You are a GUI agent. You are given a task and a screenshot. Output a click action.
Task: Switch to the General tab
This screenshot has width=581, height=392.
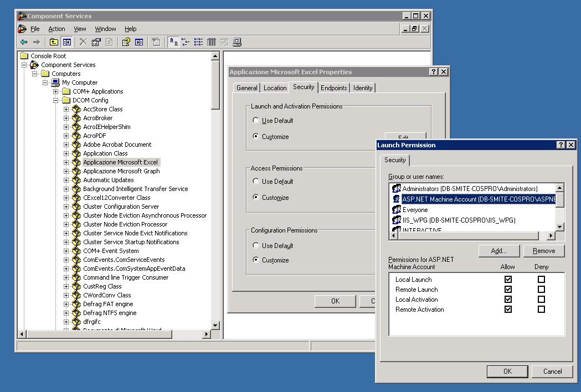[x=247, y=88]
